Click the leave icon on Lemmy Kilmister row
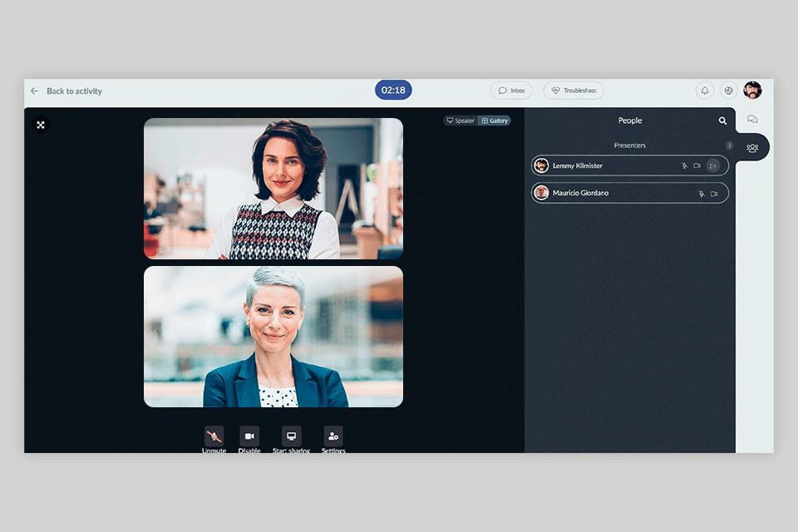798x532 pixels. pos(713,166)
